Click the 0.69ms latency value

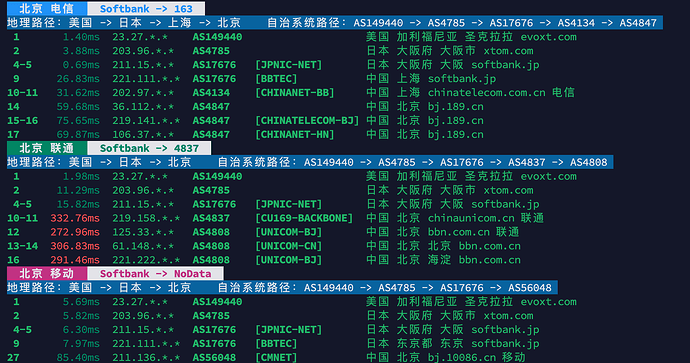81,65
